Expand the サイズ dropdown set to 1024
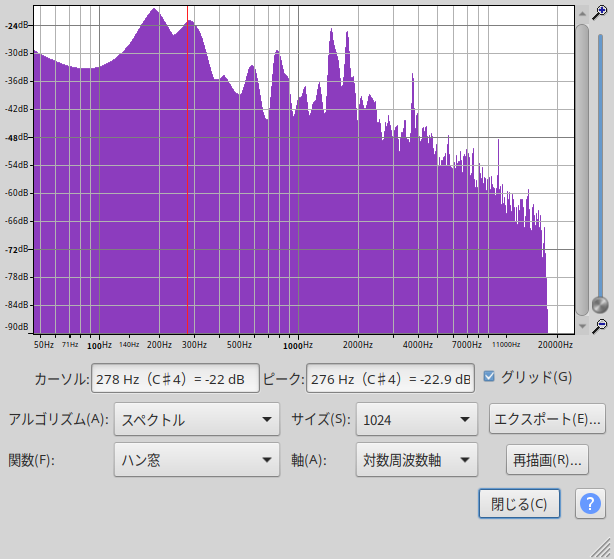The width and height of the screenshot is (614, 559). pyautogui.click(x=416, y=420)
